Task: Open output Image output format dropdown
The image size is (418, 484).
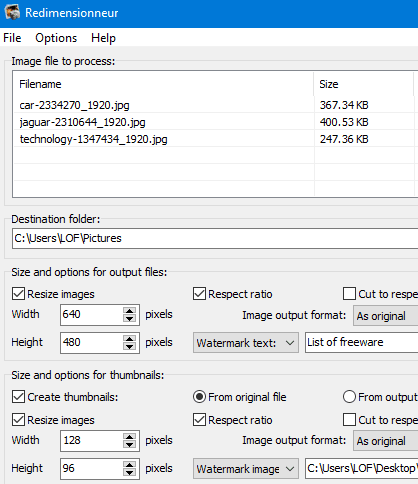Action: pyautogui.click(x=385, y=316)
